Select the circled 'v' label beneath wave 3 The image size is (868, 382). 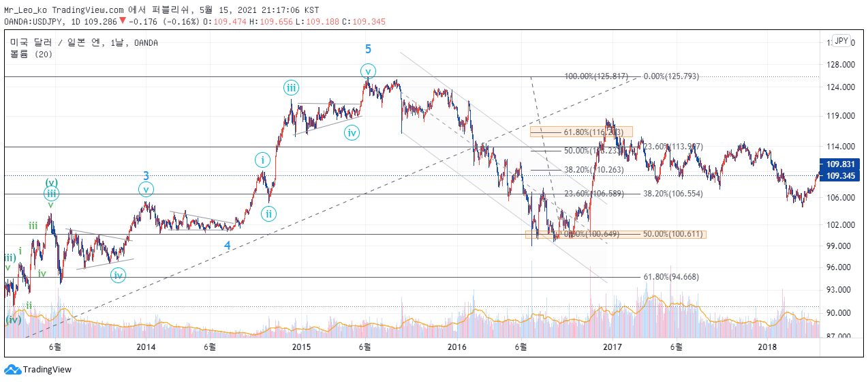146,190
